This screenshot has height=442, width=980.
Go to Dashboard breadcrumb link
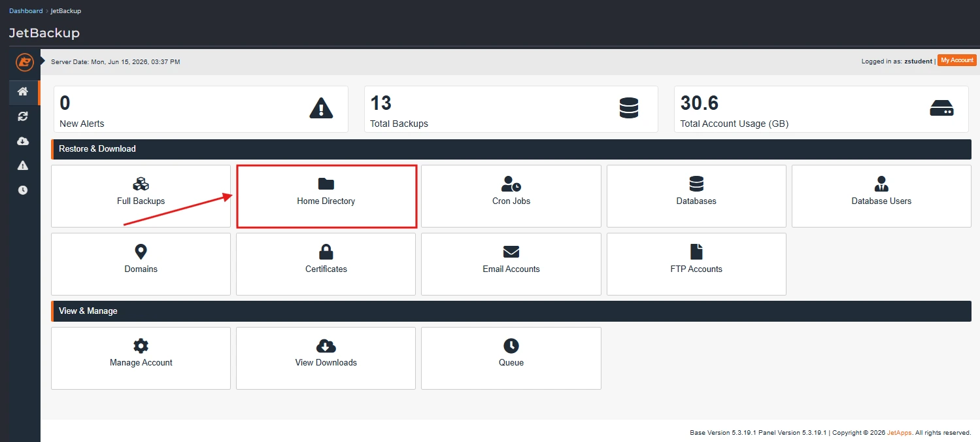[x=26, y=11]
